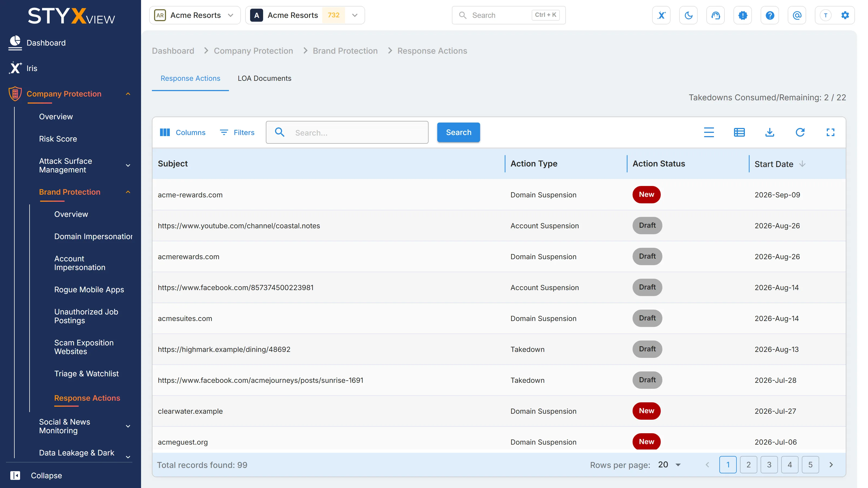Open user avatar T
The height and width of the screenshot is (488, 868).
[825, 15]
